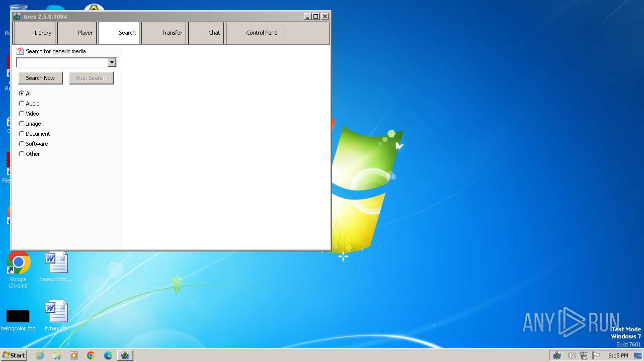Switch to the Player tab
This screenshot has height=362, width=644.
click(x=77, y=33)
